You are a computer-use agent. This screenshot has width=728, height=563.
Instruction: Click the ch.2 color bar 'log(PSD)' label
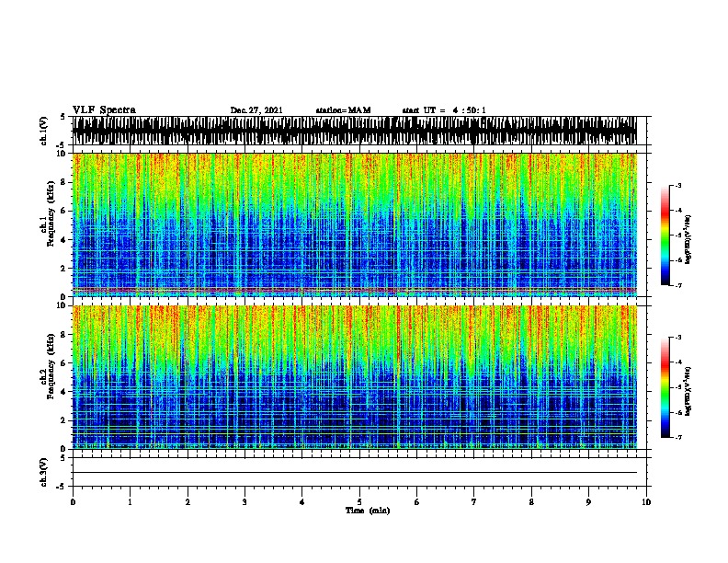688,391
